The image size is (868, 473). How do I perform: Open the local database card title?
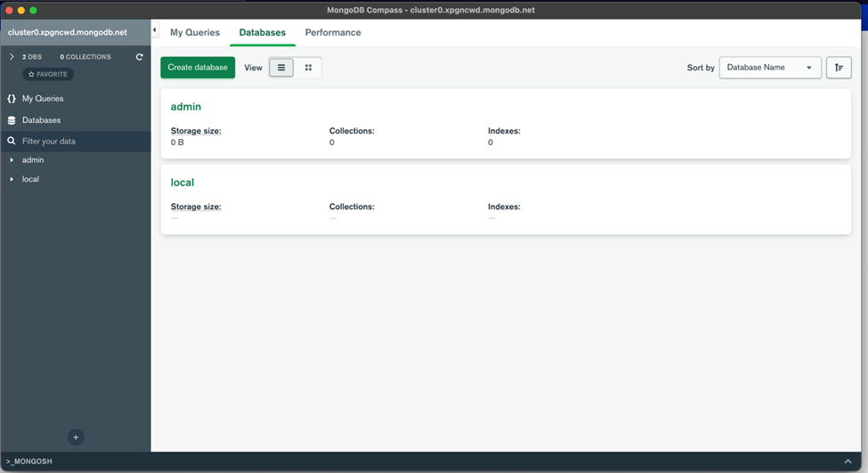(183, 183)
